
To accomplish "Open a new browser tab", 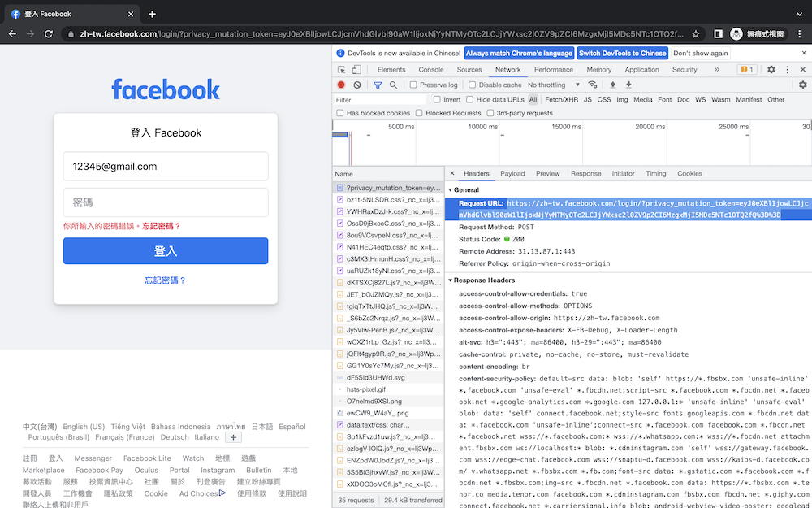I will tap(152, 14).
